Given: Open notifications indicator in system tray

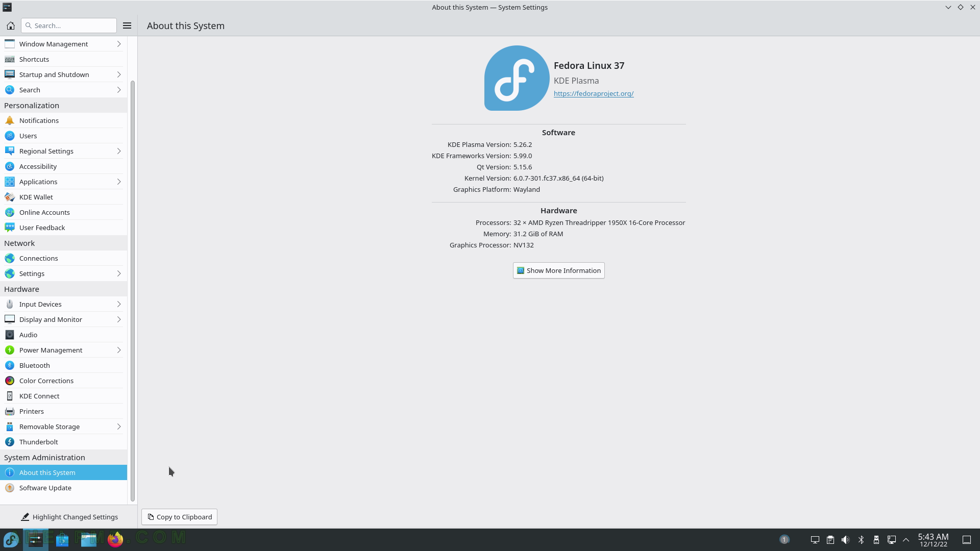Looking at the screenshot, I should coord(785,539).
